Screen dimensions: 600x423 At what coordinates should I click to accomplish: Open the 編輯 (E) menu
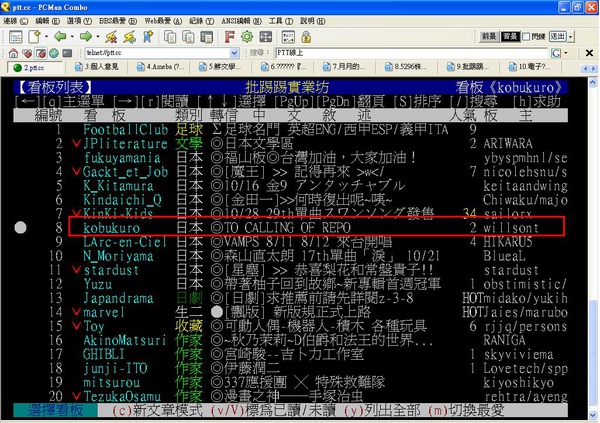(47, 21)
